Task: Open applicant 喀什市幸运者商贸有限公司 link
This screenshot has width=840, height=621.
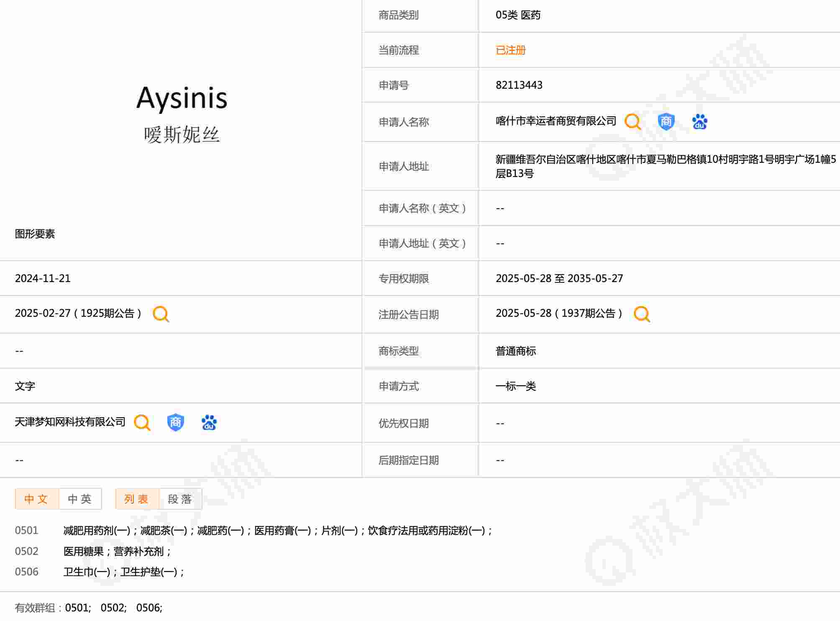Action: coord(556,121)
